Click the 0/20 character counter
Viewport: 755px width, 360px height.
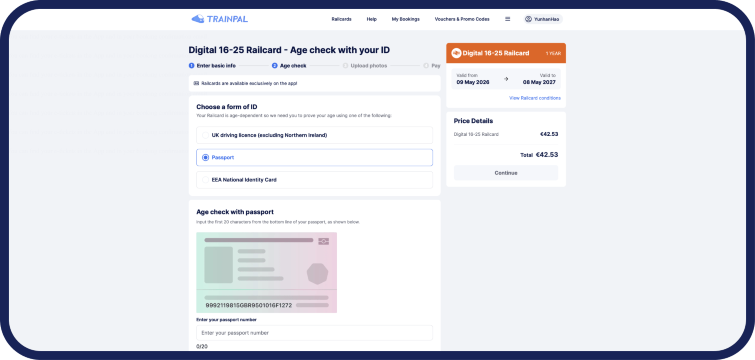click(x=202, y=347)
